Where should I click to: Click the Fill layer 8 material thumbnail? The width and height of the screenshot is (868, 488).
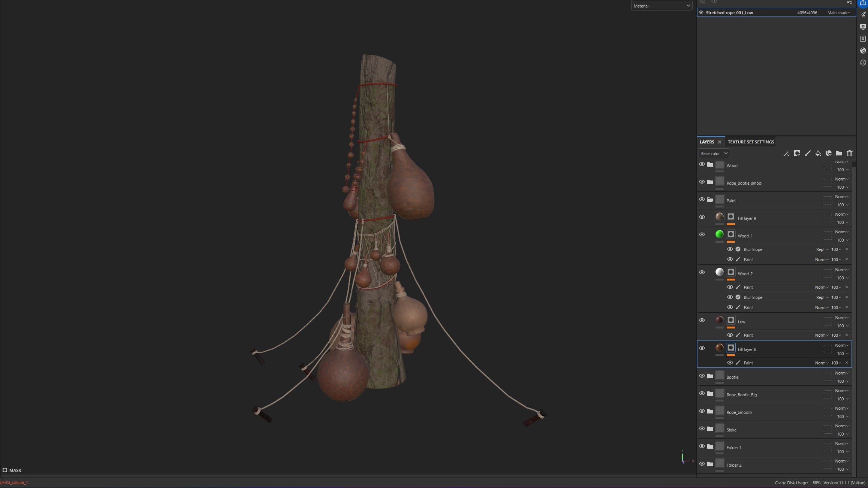click(x=720, y=348)
